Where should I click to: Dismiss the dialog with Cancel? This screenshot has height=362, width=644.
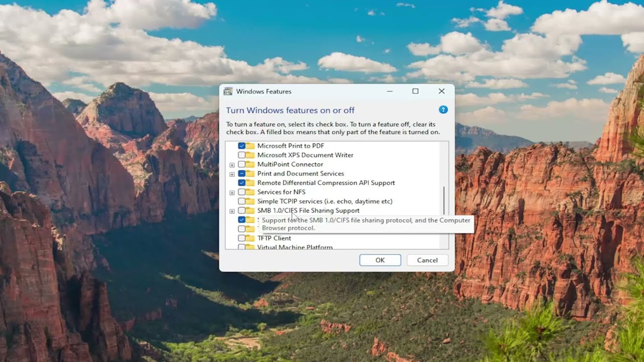427,260
